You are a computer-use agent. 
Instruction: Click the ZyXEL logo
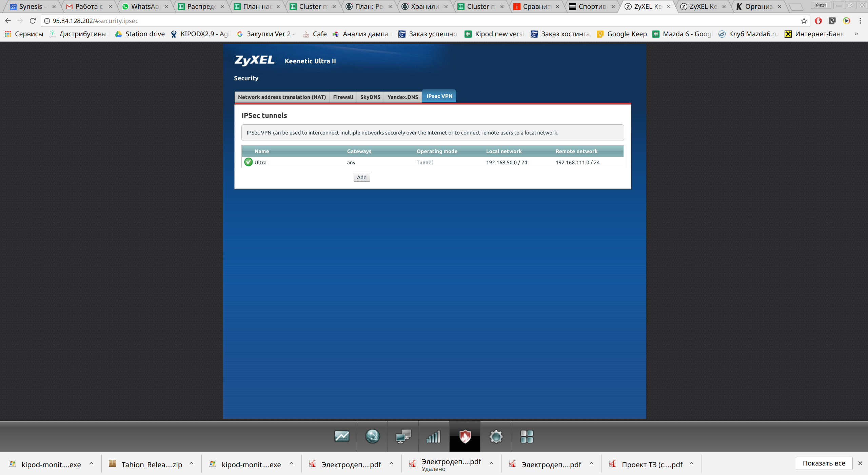[254, 60]
